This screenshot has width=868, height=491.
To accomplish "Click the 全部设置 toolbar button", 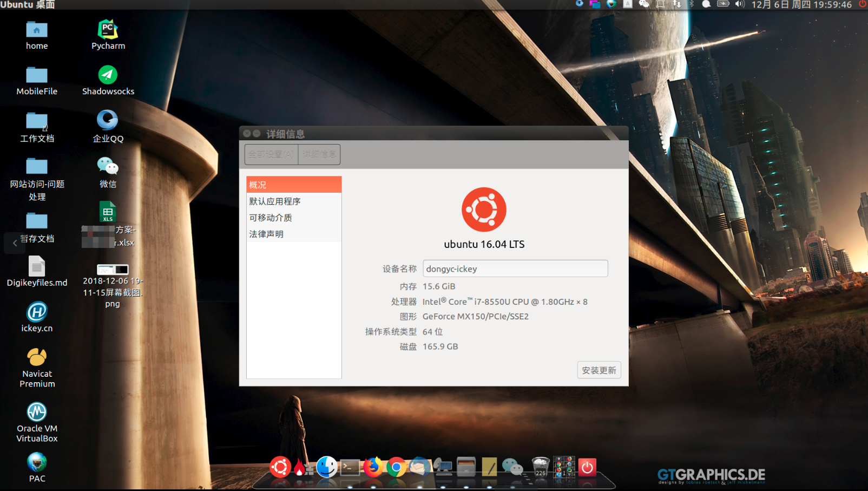I will pyautogui.click(x=271, y=154).
